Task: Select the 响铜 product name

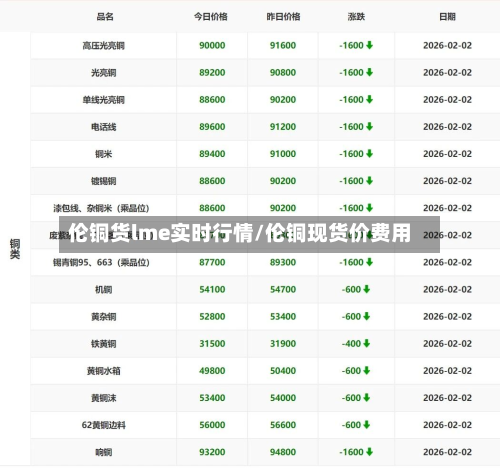Action: click(x=104, y=452)
